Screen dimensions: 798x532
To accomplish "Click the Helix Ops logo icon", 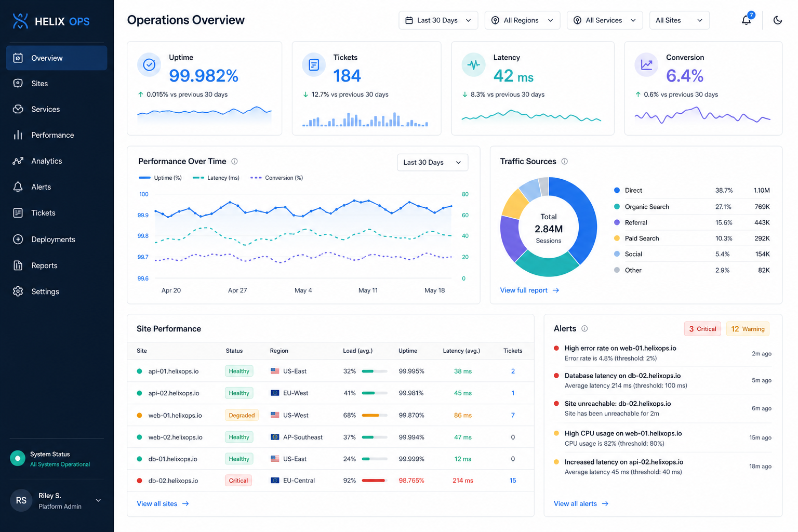I will pyautogui.click(x=20, y=21).
